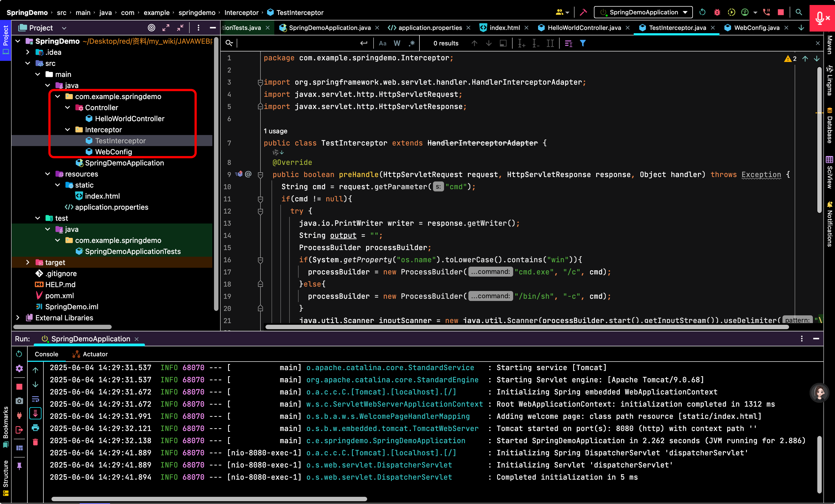Open Maven tool window
Image resolution: width=835 pixels, height=504 pixels.
pyautogui.click(x=829, y=45)
